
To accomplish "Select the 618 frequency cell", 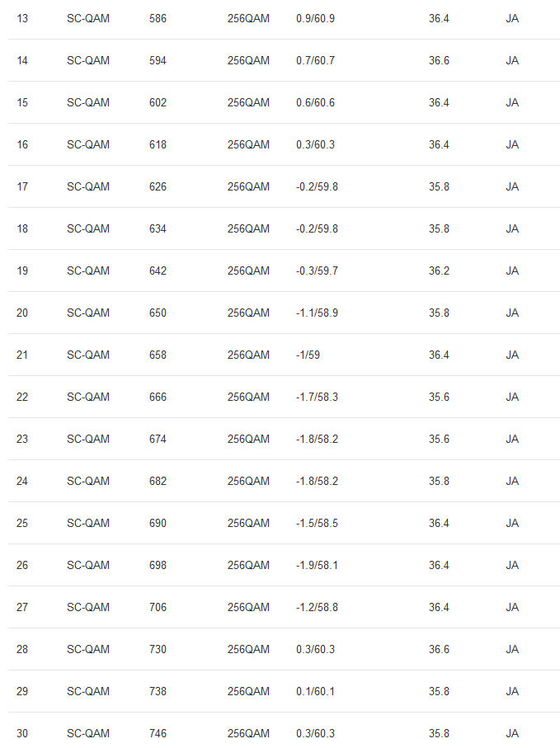I will point(158,144).
